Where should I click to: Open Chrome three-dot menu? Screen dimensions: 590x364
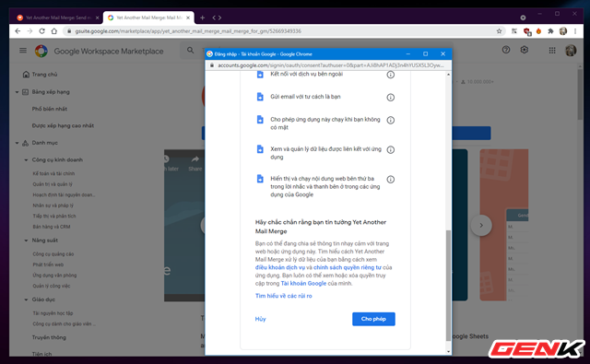(575, 31)
